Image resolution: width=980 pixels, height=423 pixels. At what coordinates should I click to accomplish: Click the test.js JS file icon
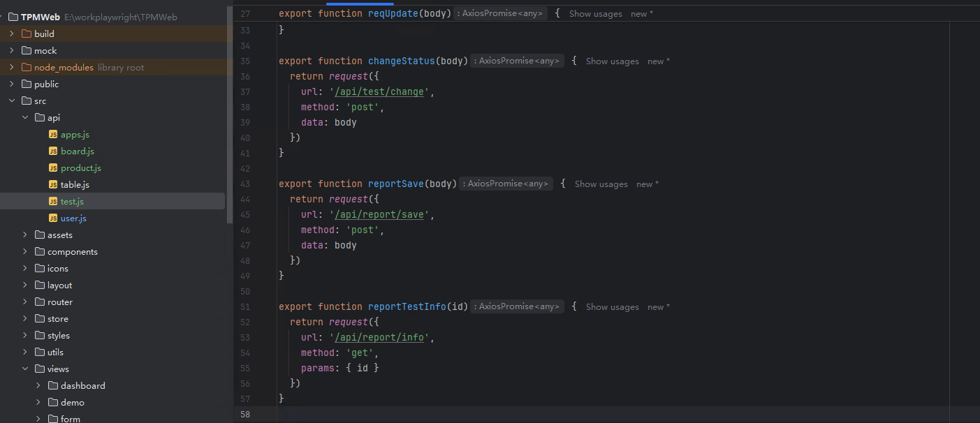(x=53, y=202)
